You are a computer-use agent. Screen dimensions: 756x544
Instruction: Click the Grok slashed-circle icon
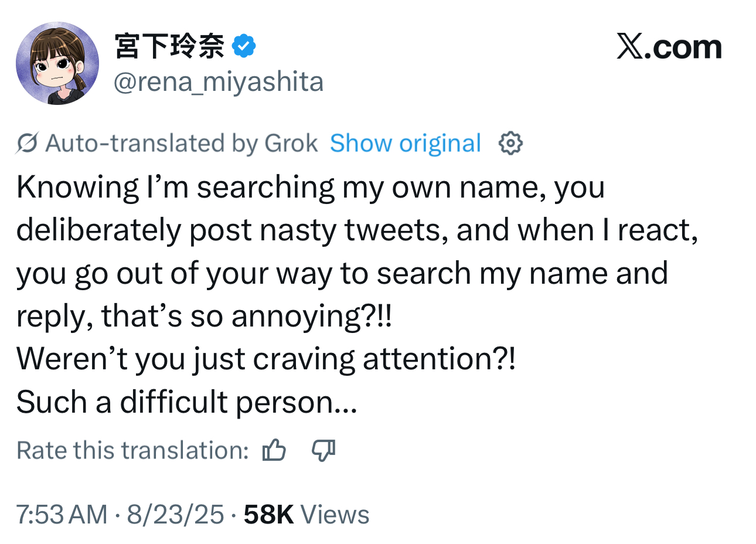pyautogui.click(x=28, y=143)
